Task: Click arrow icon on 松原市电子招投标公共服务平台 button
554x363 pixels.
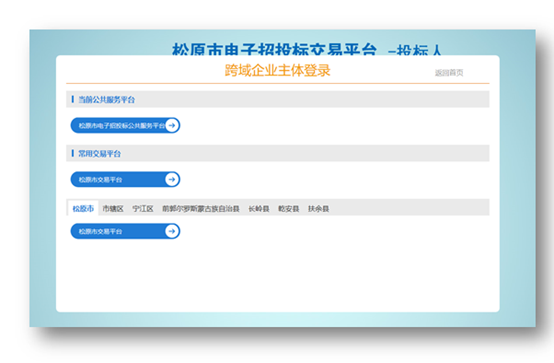Action: click(172, 125)
